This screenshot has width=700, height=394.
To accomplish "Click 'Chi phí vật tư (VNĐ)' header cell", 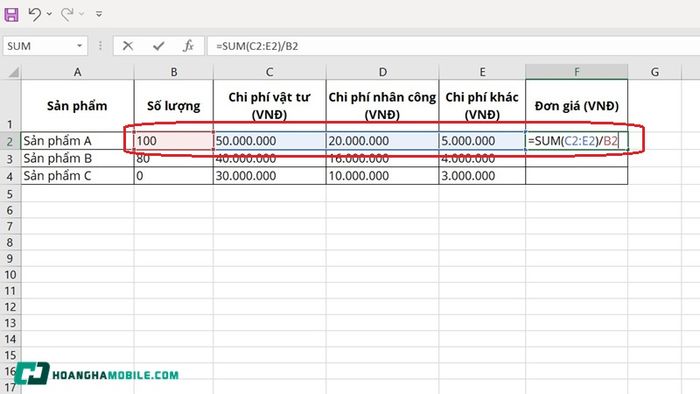I will tap(270, 106).
